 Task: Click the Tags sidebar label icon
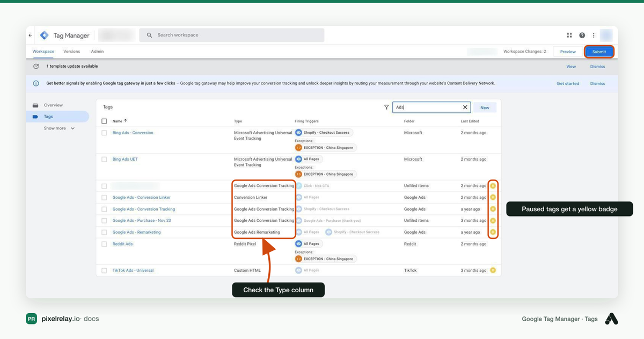point(35,117)
